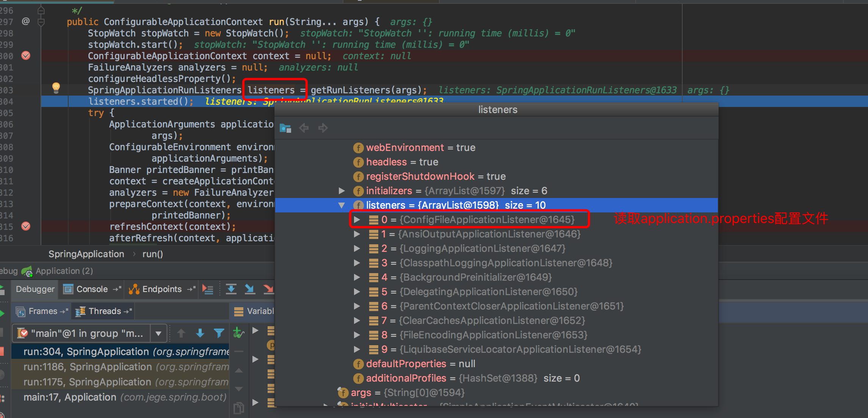Select the main:17, Application stack frame
The image size is (868, 418).
click(125, 397)
